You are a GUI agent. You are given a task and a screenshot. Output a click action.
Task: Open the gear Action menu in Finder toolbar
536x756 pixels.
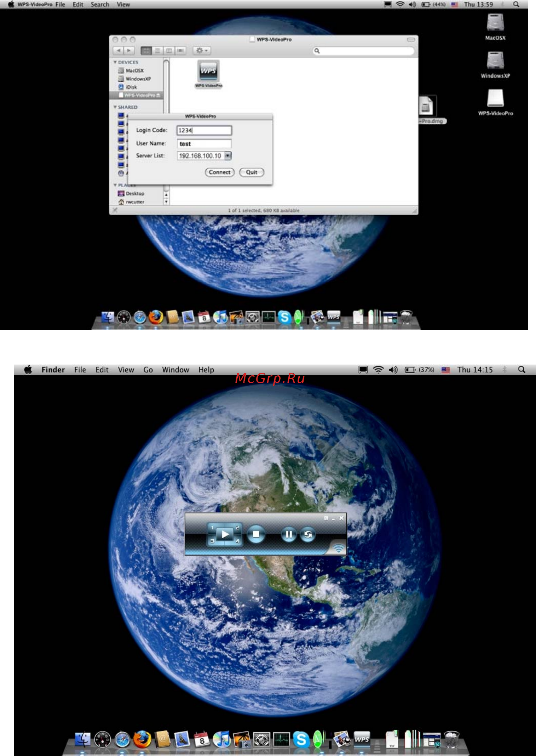coord(202,51)
